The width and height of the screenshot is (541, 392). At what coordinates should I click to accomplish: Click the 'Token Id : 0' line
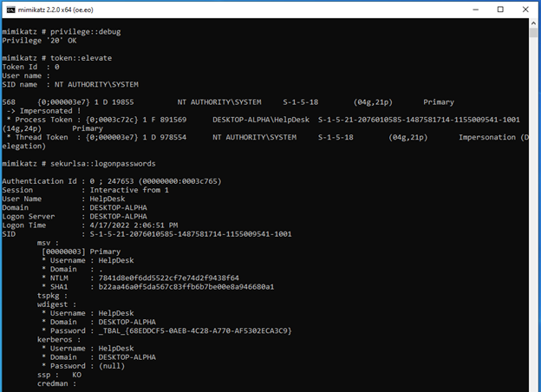(x=30, y=67)
